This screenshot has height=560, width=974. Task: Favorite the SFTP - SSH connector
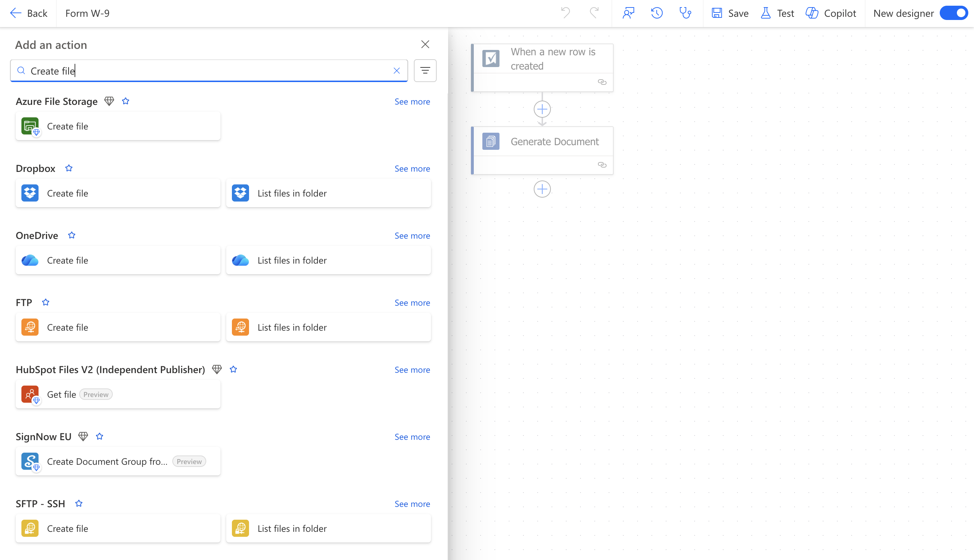pos(78,503)
